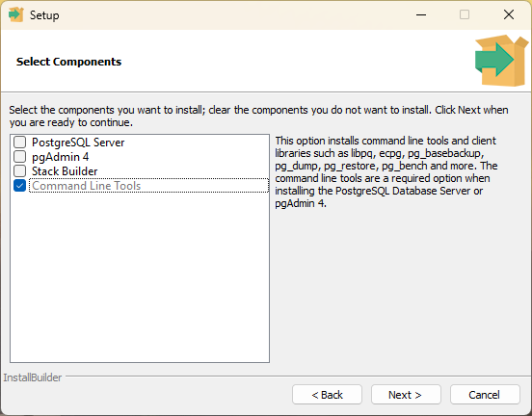
Task: Click the component description text panel
Action: click(x=386, y=172)
